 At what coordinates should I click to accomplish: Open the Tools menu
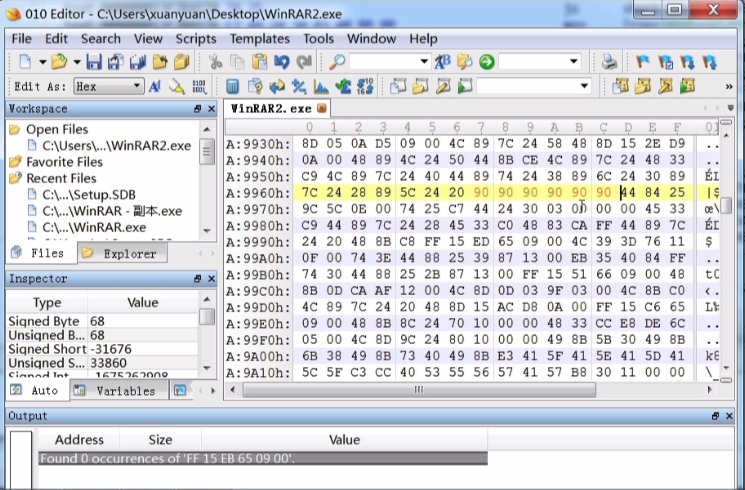point(318,38)
